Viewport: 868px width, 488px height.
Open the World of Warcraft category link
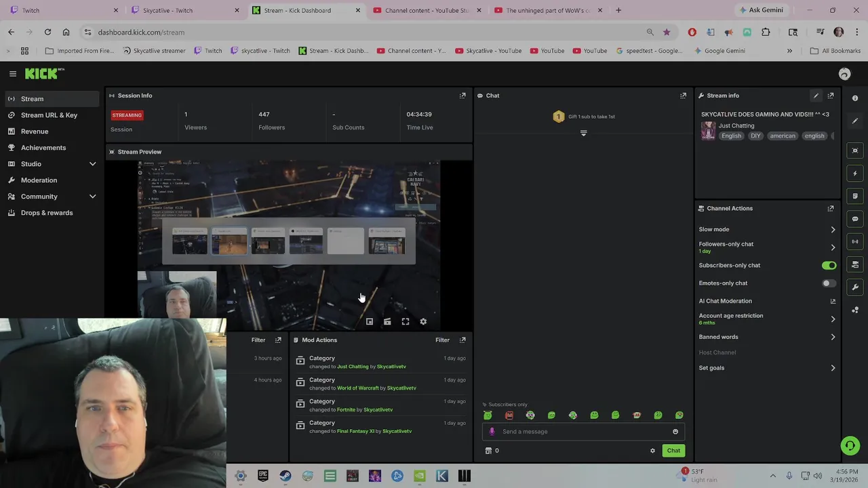coord(358,388)
